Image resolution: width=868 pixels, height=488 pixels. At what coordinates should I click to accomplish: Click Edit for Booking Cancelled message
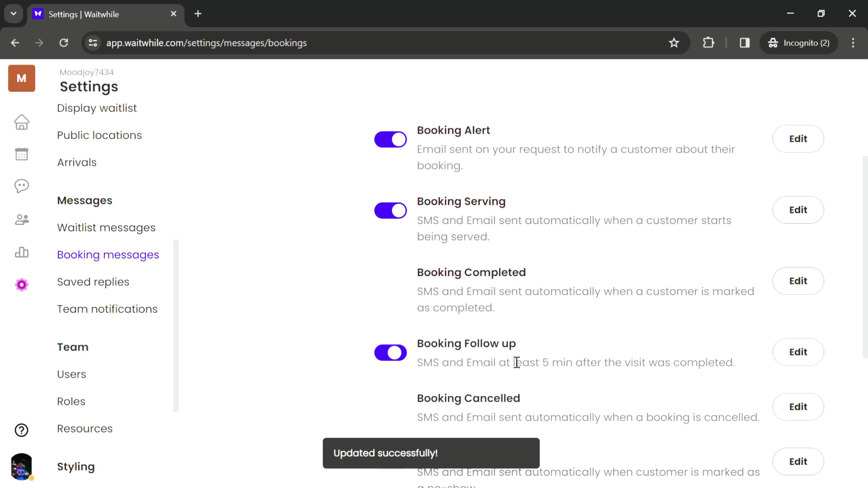[798, 406]
